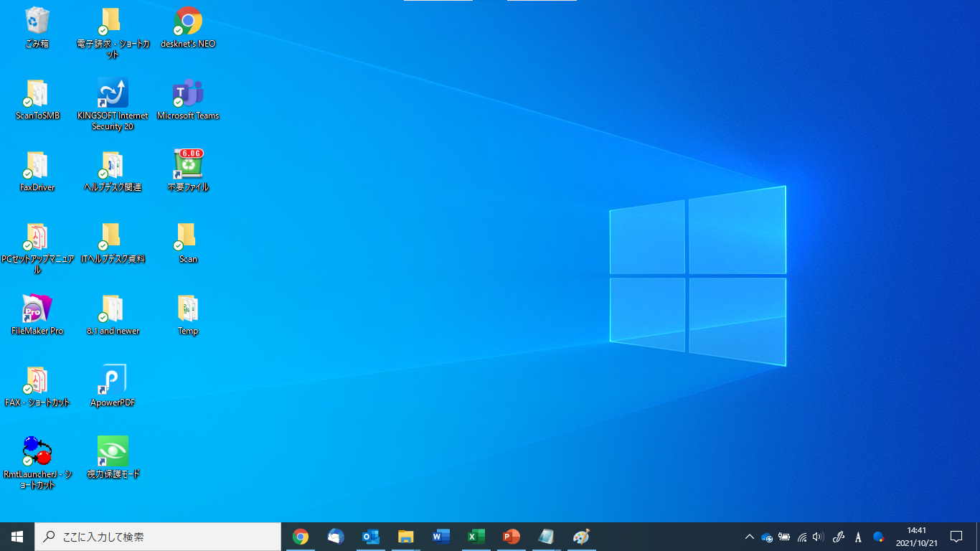Expand the hidden system tray icons chevron
The image size is (980, 551).
coord(749,537)
